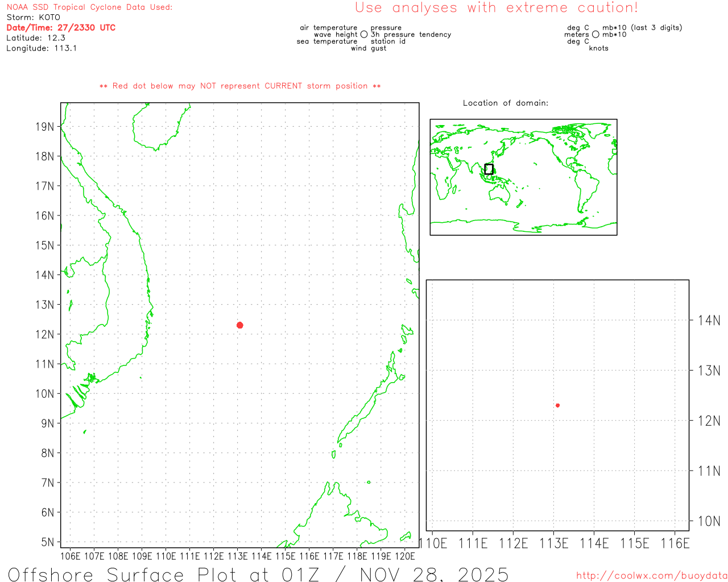728x582 pixels.
Task: Click the red dot disclaimer note
Action: click(x=240, y=86)
